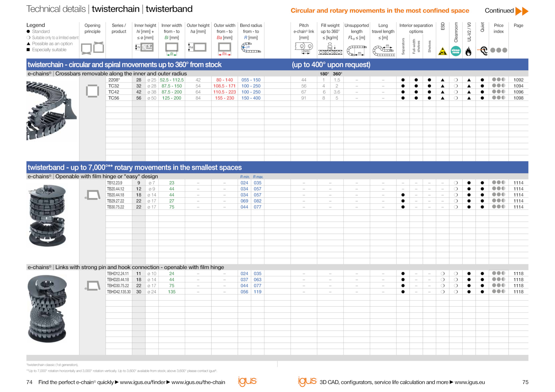
Task: Click the green cleanroom badge icon
Action: tap(456, 51)
